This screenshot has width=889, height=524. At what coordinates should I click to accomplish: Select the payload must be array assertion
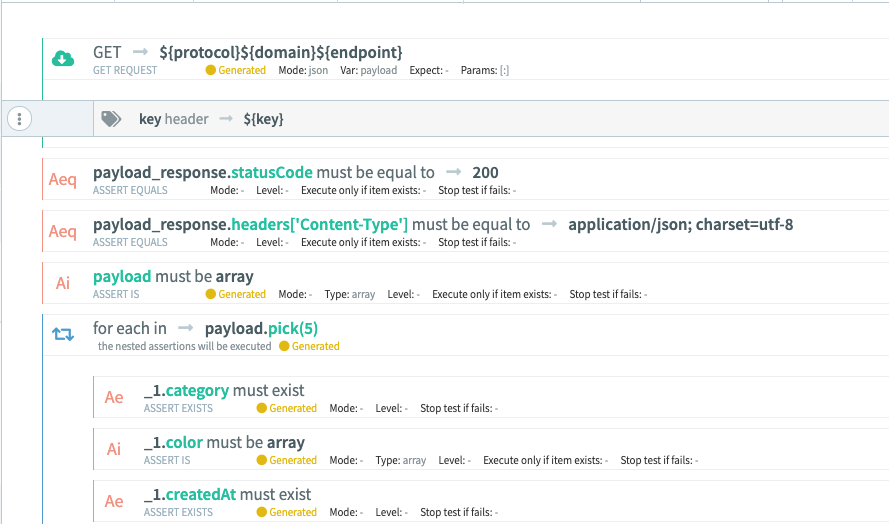coord(173,276)
